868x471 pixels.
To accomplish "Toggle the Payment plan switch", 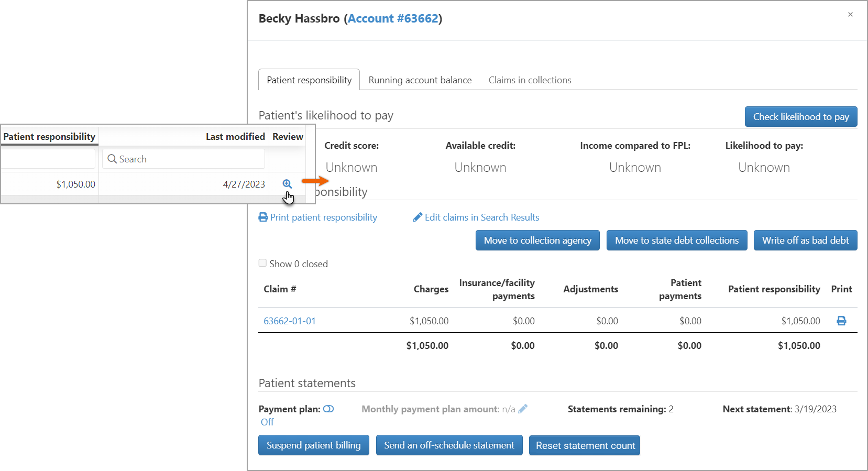I will click(328, 409).
